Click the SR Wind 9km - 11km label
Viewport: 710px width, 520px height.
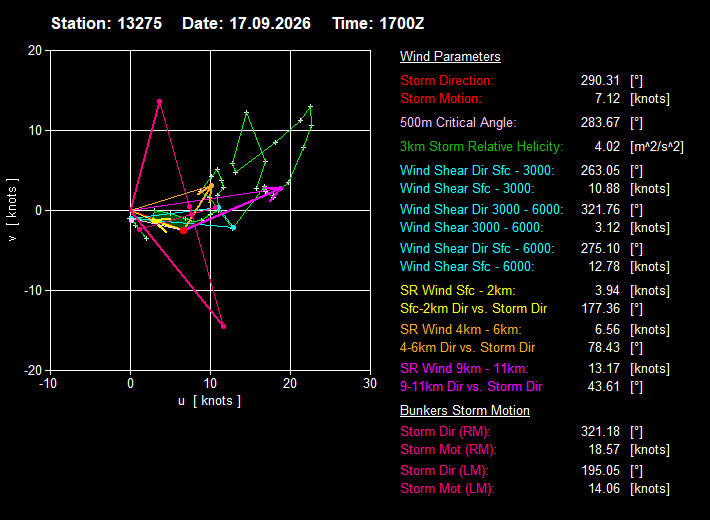[x=464, y=369]
